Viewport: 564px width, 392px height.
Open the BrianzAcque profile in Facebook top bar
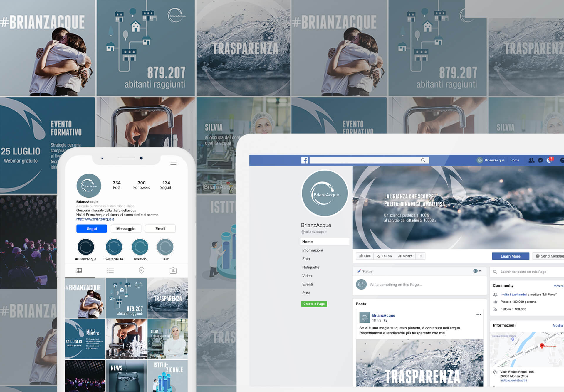pyautogui.click(x=491, y=160)
